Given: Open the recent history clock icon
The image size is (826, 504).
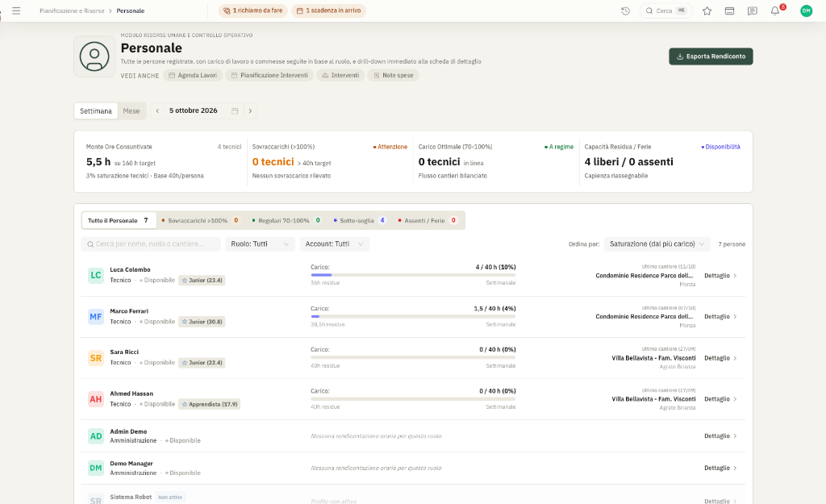Looking at the screenshot, I should pos(625,10).
